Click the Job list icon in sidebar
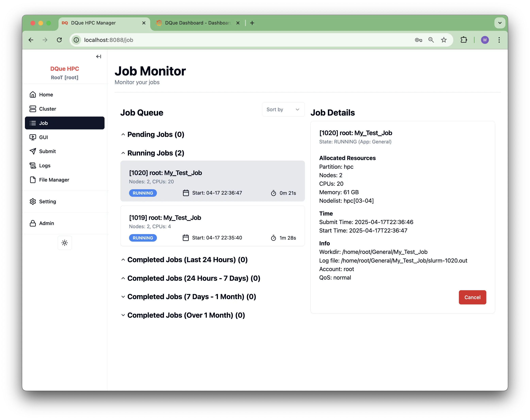Image resolution: width=530 pixels, height=420 pixels. click(x=33, y=123)
